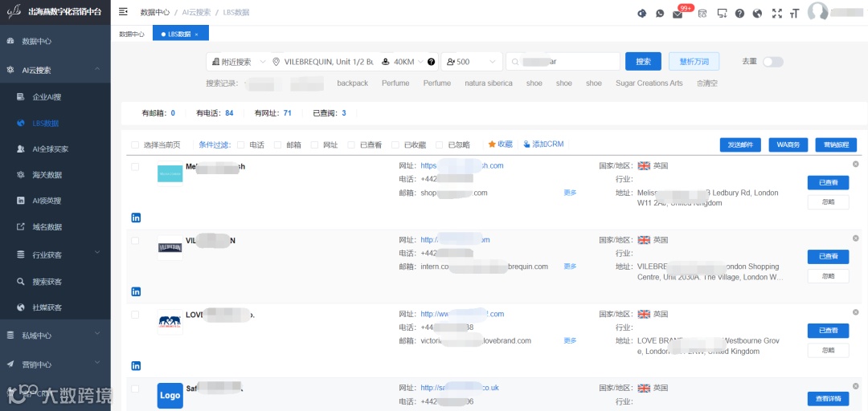
Task: Click 添加CRM action in the filter bar
Action: point(543,144)
